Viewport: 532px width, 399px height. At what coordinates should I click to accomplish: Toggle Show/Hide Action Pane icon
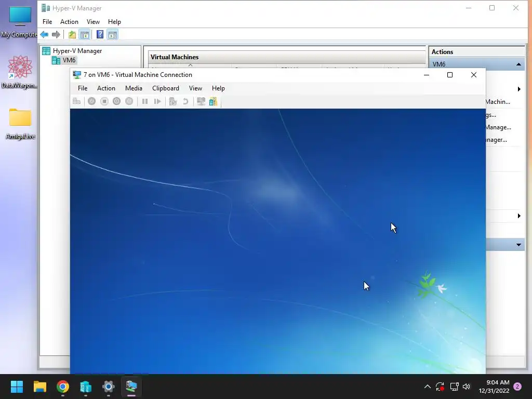coord(113,34)
